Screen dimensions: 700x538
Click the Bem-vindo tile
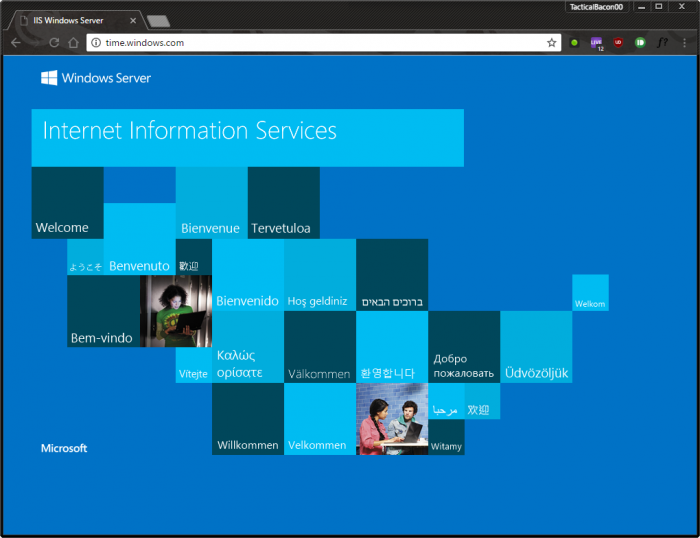(104, 311)
